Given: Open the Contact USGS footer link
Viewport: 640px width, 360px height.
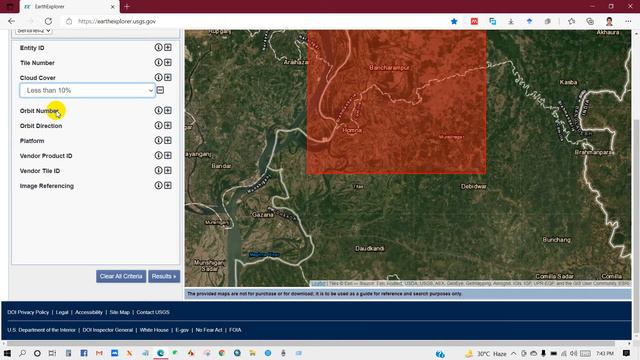Looking at the screenshot, I should 153,312.
